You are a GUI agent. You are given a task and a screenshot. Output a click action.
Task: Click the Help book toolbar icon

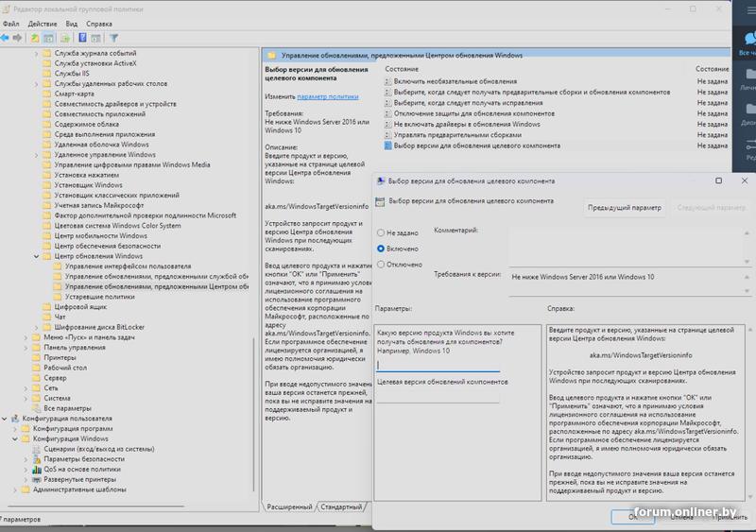coord(82,38)
